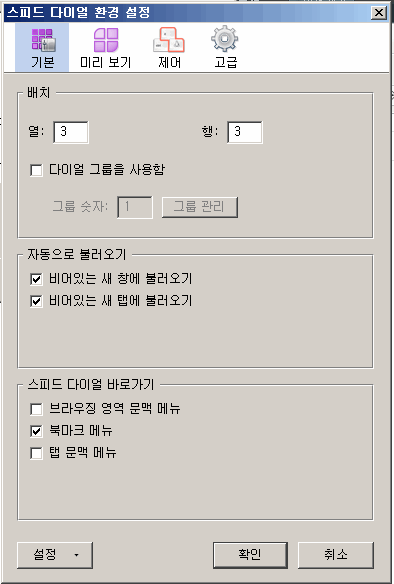This screenshot has height=584, width=394.
Task: Click the 그룹 관리 button
Action: [200, 207]
